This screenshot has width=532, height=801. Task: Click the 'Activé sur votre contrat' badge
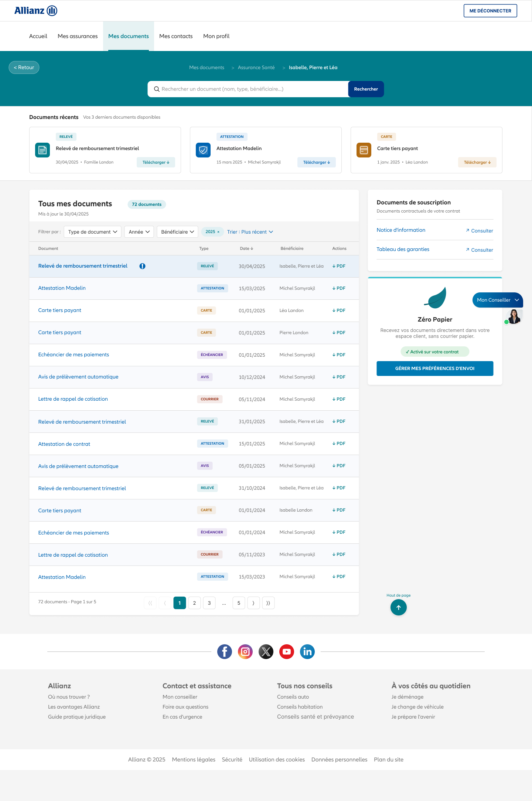tap(435, 352)
